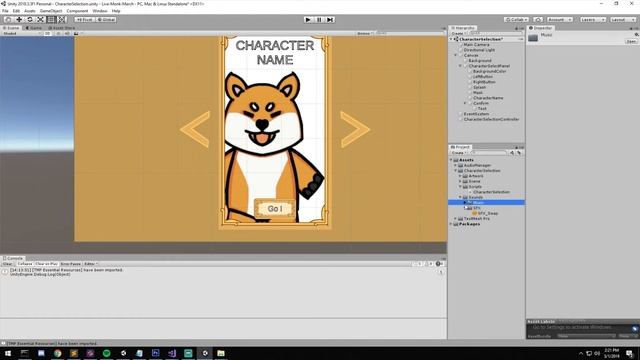The height and width of the screenshot is (360, 640).
Task: Open the Component menu
Action: coord(77,11)
